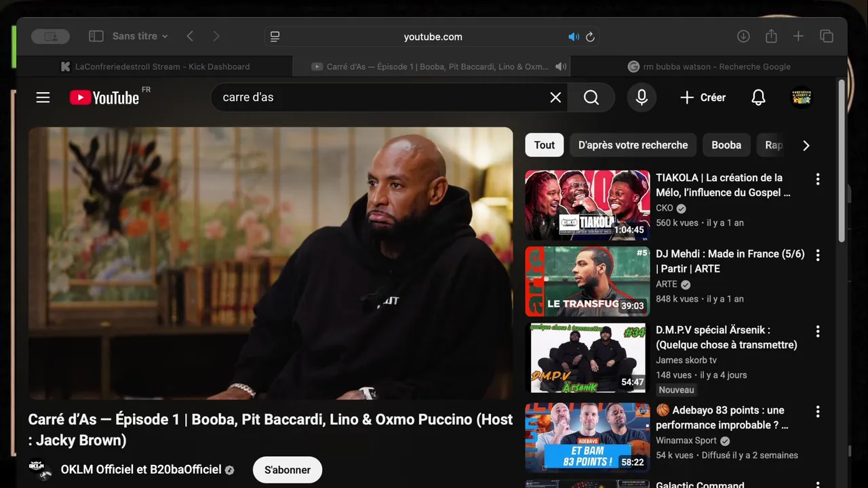
Task: Open TIAKOLA video thumbnail
Action: point(587,205)
